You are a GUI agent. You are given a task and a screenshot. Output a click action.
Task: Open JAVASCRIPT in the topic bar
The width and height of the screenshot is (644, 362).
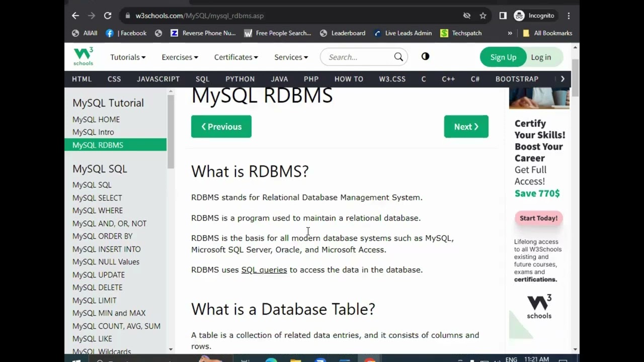point(158,79)
